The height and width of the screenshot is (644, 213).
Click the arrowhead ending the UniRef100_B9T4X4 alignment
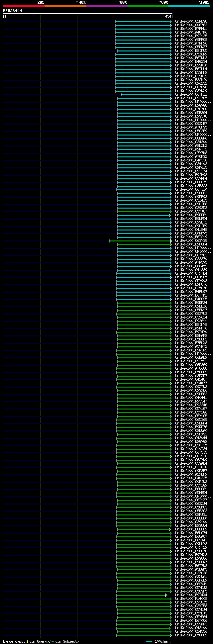(166, 596)
